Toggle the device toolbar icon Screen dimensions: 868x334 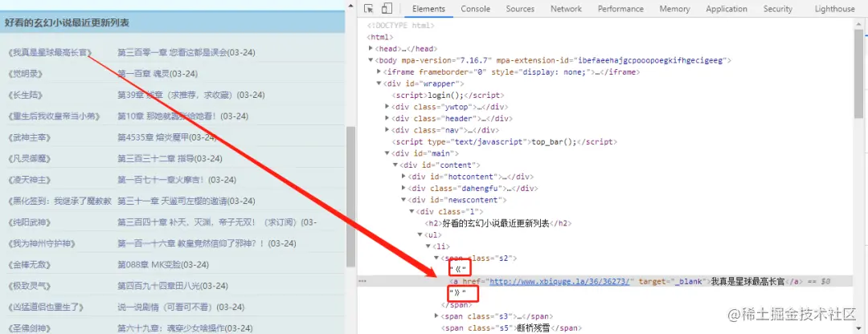tap(387, 8)
